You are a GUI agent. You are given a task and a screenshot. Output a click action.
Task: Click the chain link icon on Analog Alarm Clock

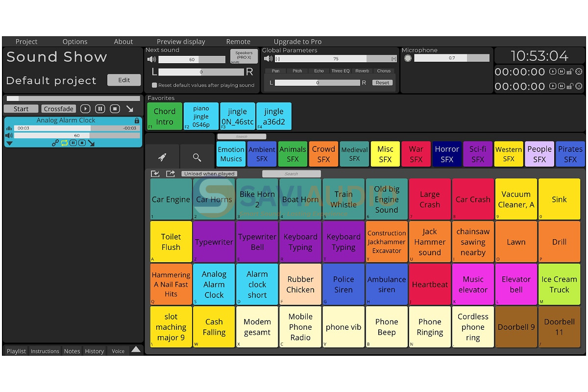(55, 143)
